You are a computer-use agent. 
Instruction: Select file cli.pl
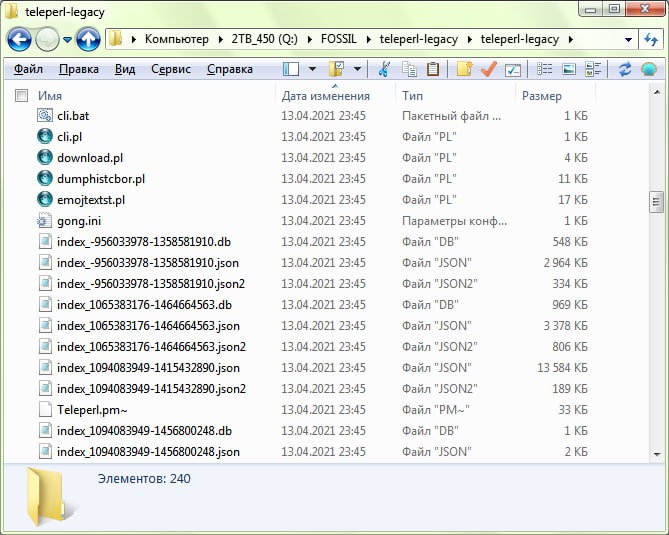click(x=70, y=137)
